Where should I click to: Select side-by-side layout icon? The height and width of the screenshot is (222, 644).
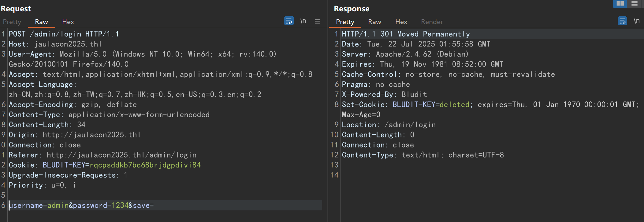coord(620,3)
